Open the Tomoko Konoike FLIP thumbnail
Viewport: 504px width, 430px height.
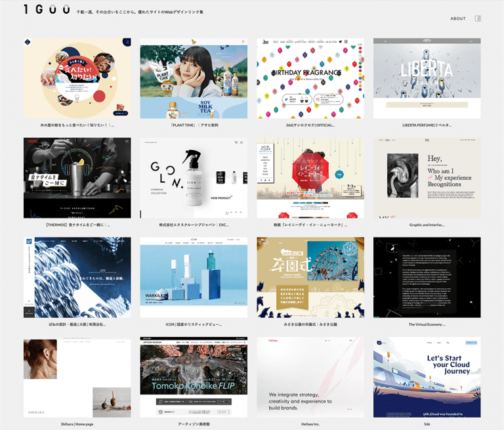click(x=194, y=377)
